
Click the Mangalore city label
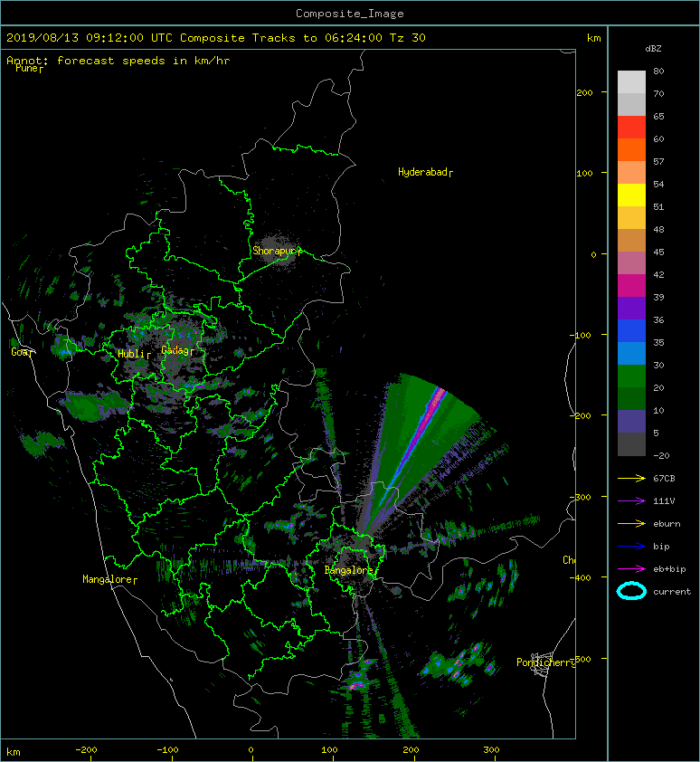108,579
